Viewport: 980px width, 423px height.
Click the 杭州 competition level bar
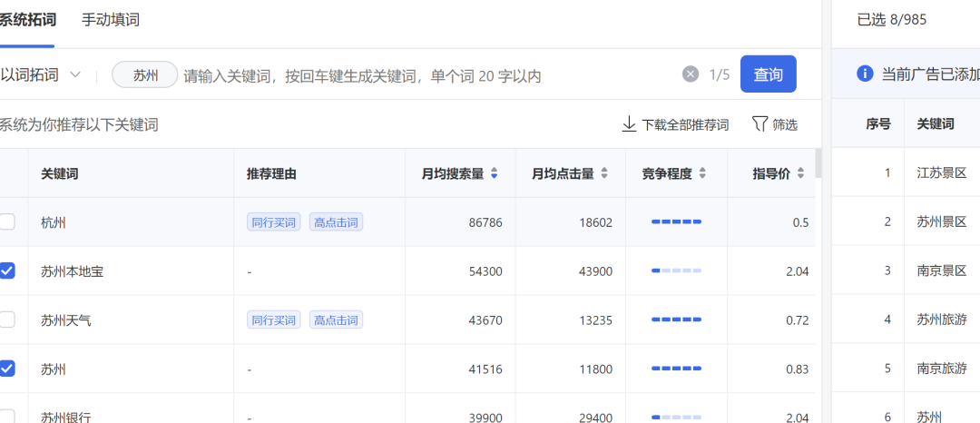(676, 221)
